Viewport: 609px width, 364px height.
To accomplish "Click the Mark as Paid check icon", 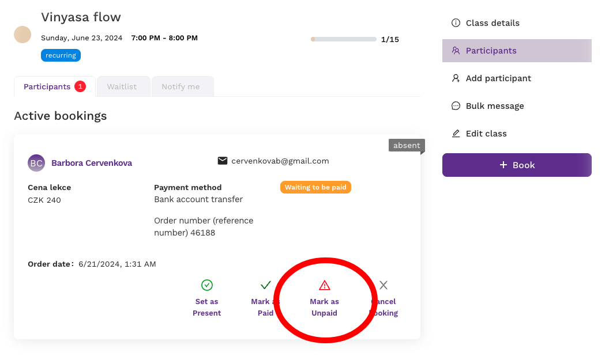I will pyautogui.click(x=266, y=285).
